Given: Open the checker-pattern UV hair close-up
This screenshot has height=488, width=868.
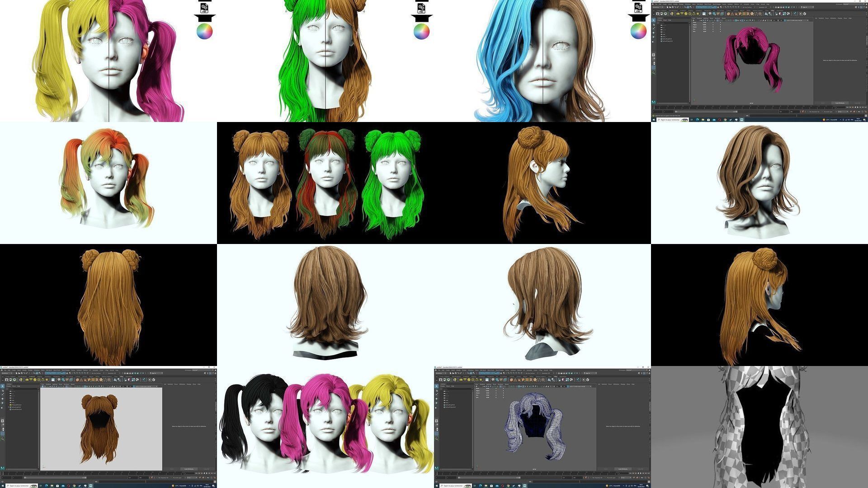Looking at the screenshot, I should 759,427.
